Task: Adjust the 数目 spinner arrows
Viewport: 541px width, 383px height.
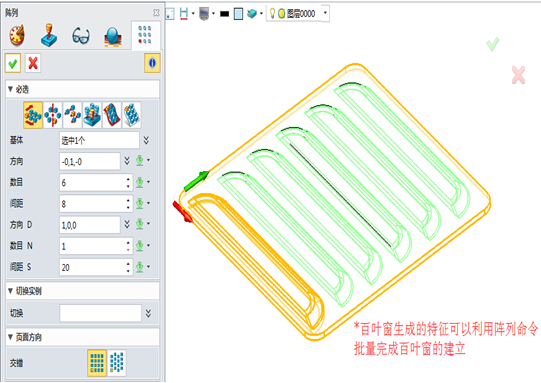Action: pyautogui.click(x=128, y=183)
